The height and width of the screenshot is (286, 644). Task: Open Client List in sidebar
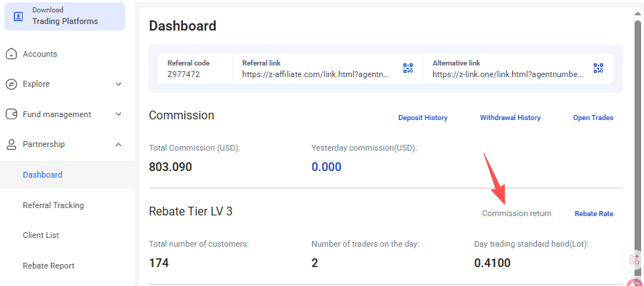click(41, 235)
